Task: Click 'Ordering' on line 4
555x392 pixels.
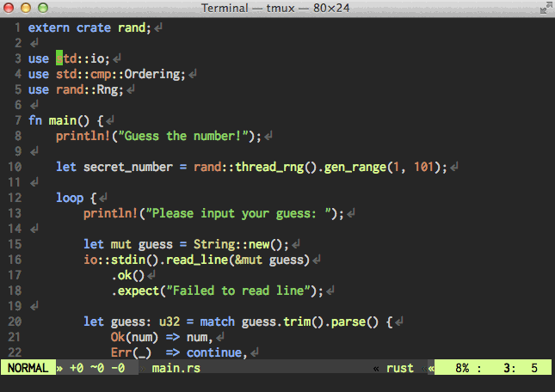Action: point(152,74)
